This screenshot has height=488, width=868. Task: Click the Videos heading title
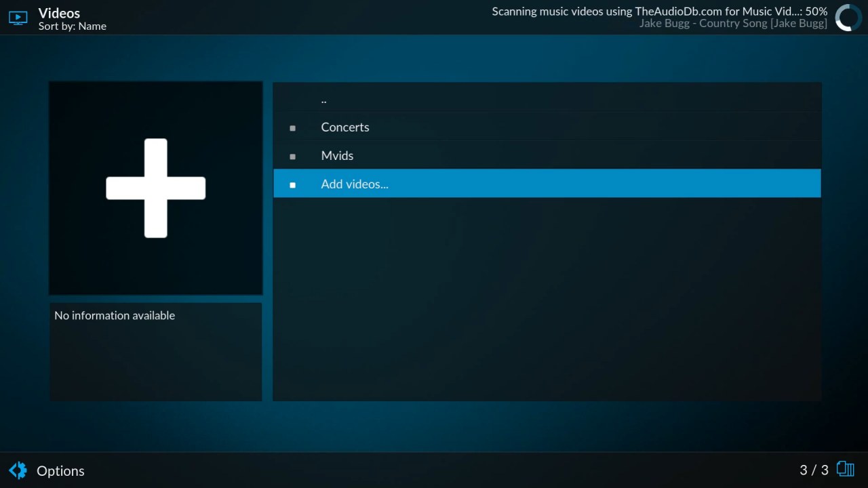(59, 13)
